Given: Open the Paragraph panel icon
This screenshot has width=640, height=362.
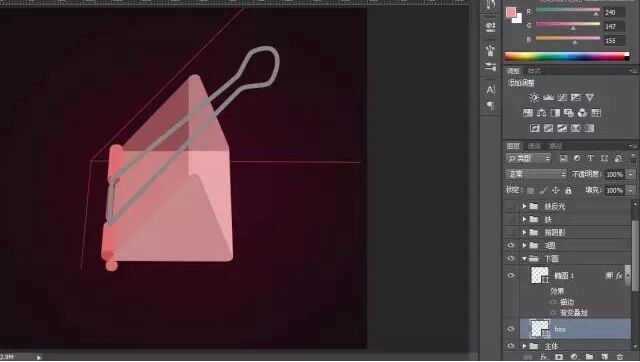Looking at the screenshot, I should click(x=490, y=105).
